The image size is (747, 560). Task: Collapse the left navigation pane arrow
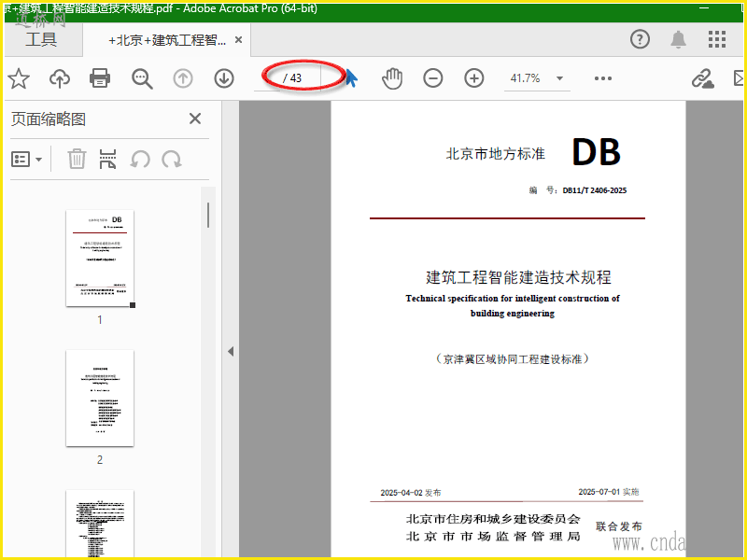point(231,352)
